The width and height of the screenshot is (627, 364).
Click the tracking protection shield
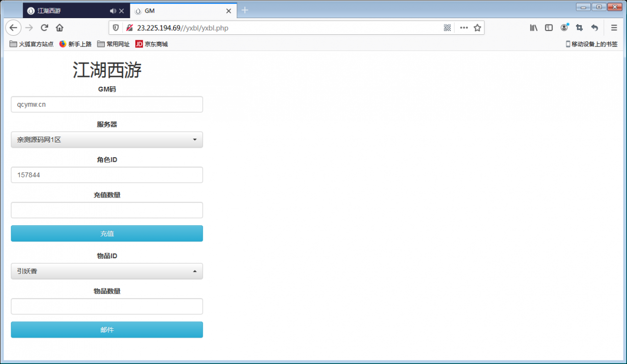(x=115, y=28)
